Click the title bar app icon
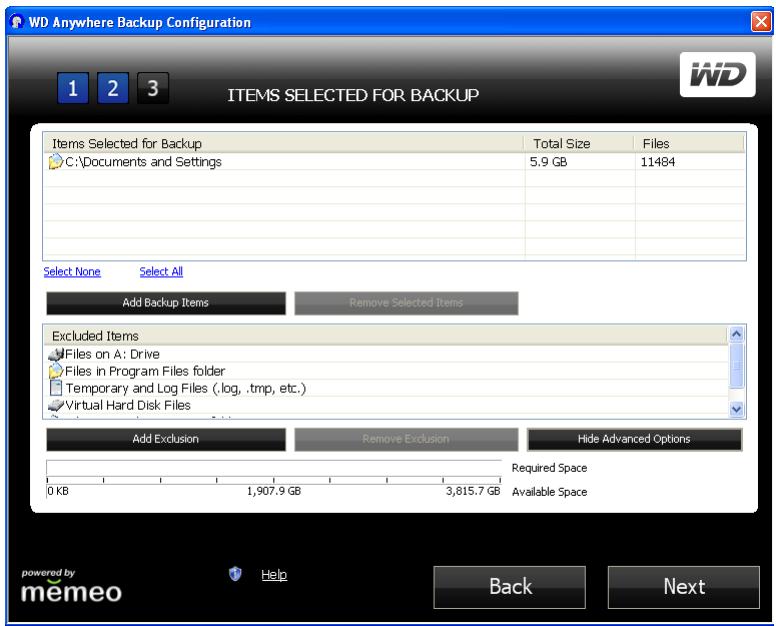This screenshot has height=626, width=776. tap(17, 22)
